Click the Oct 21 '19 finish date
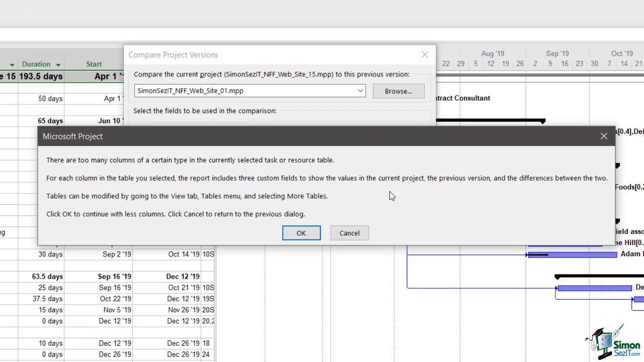 point(184,288)
